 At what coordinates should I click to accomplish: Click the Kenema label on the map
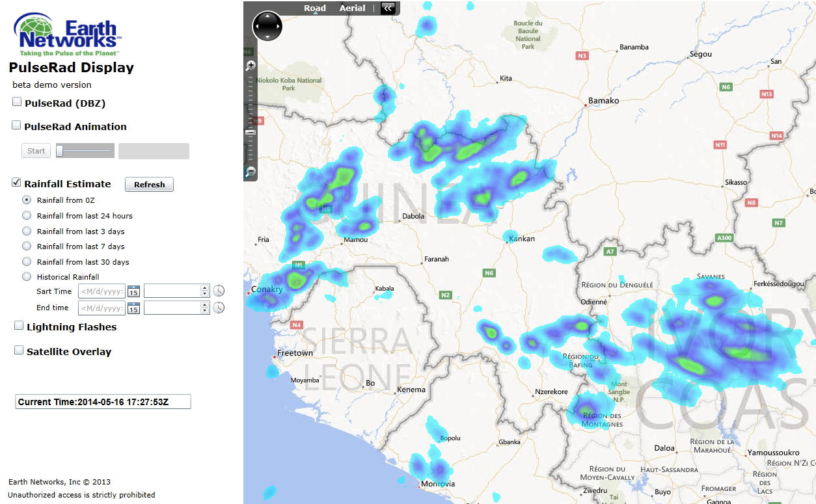tap(411, 390)
